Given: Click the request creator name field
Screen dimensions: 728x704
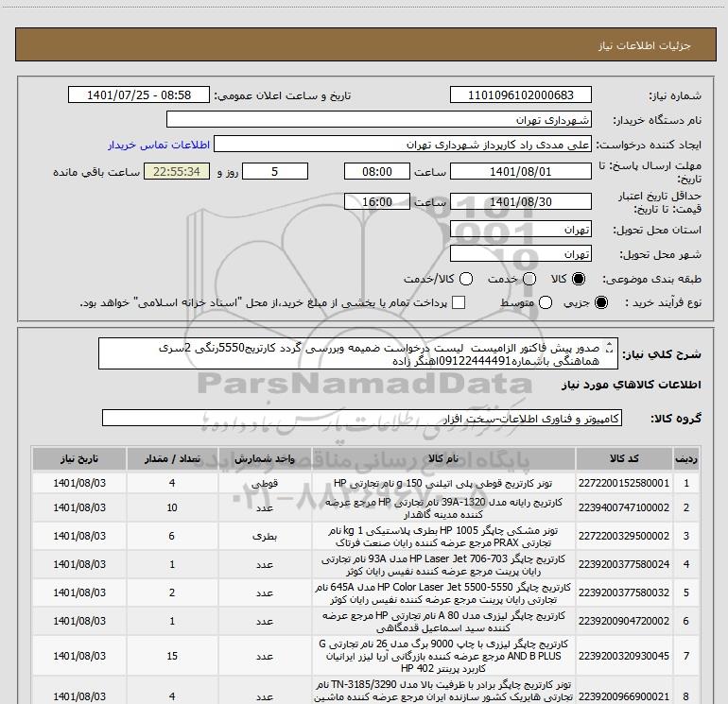Looking at the screenshot, I should (x=403, y=144).
